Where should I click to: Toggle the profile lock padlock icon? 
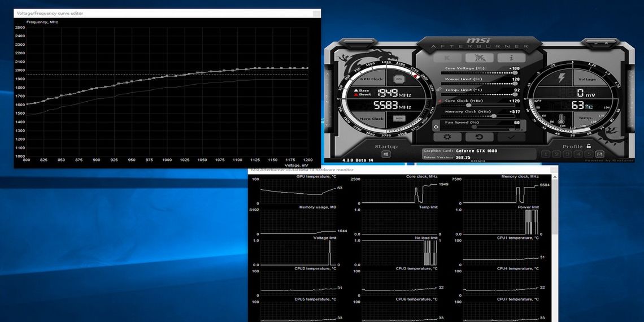click(589, 146)
